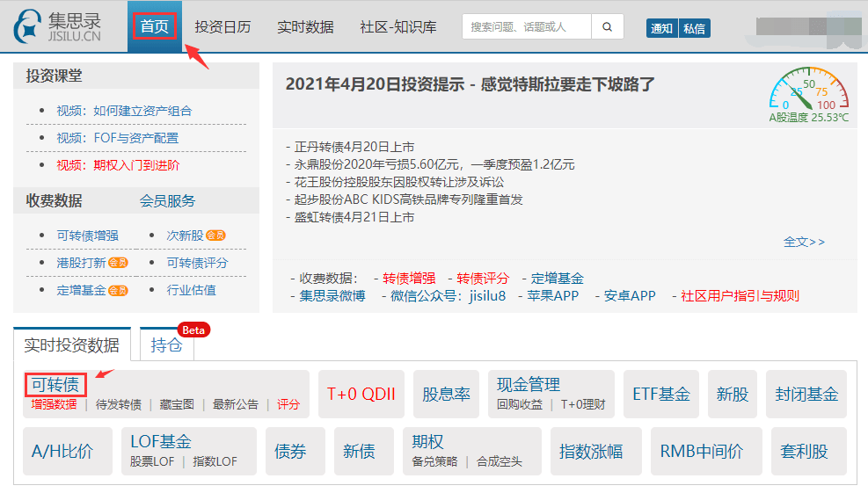Open the 投资日历 menu item
Screen dimensions: 868x493
[x=222, y=26]
